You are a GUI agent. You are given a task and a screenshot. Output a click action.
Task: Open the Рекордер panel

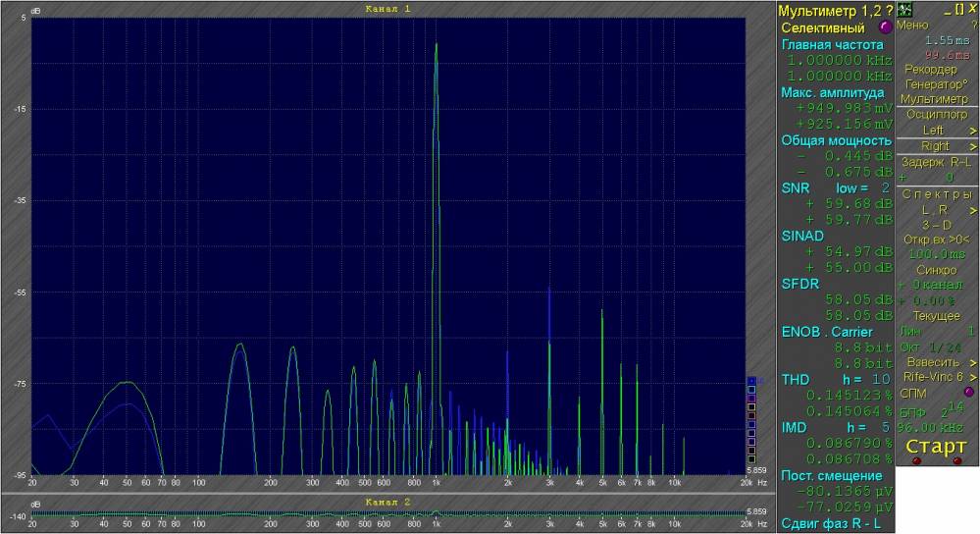930,69
